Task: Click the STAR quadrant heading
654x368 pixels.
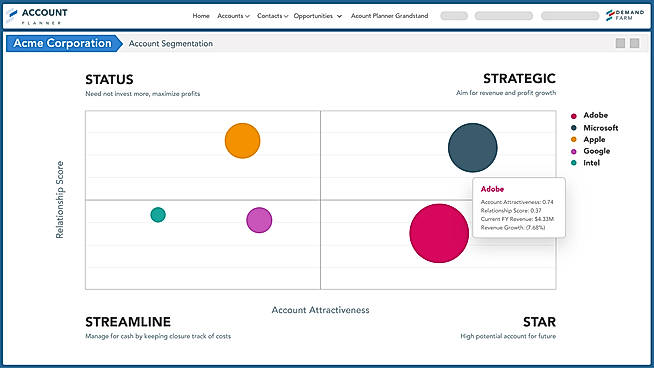Action: coord(539,322)
